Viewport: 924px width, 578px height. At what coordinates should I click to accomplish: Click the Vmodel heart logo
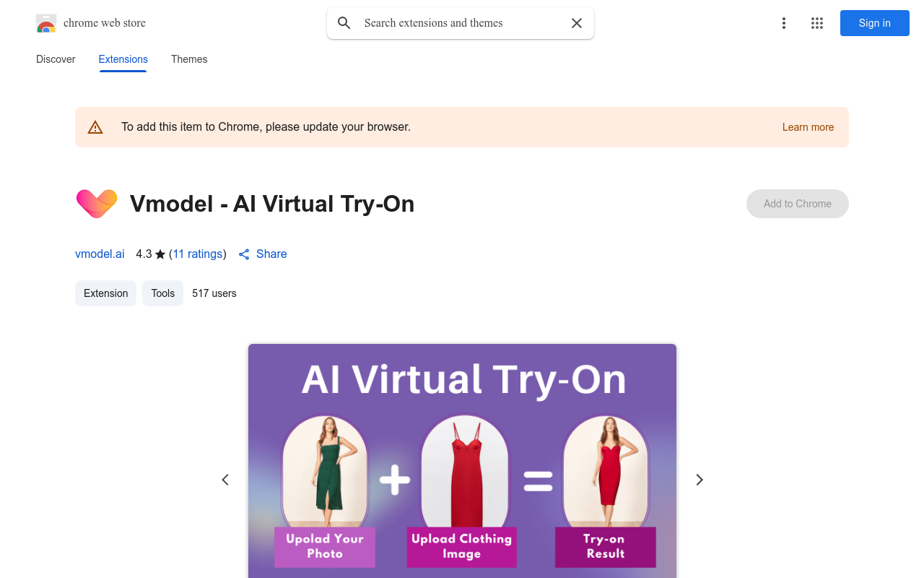97,204
